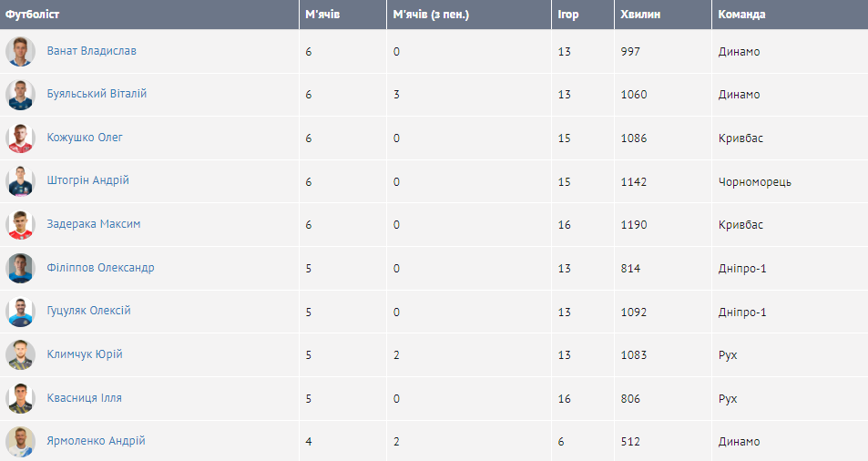This screenshot has height=461, width=868.
Task: Open the Буяльський Віталій player link
Action: coord(97,94)
